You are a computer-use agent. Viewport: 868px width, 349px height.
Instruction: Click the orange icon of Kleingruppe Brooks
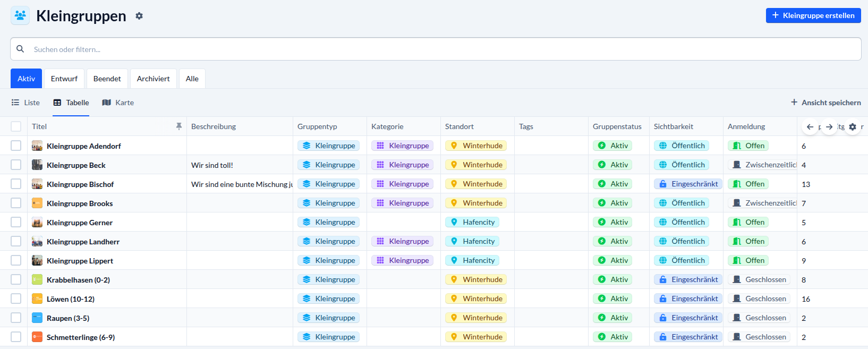coord(37,203)
